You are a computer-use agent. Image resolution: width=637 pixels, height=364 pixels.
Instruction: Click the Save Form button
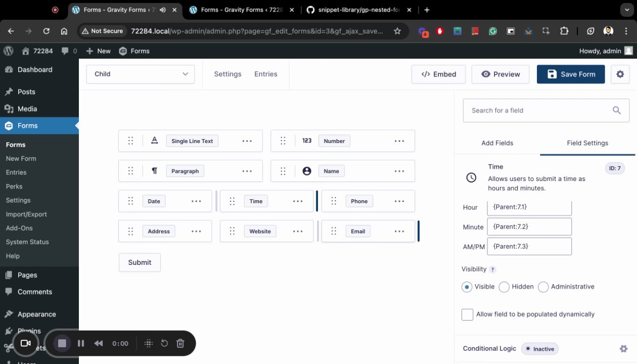pyautogui.click(x=571, y=74)
